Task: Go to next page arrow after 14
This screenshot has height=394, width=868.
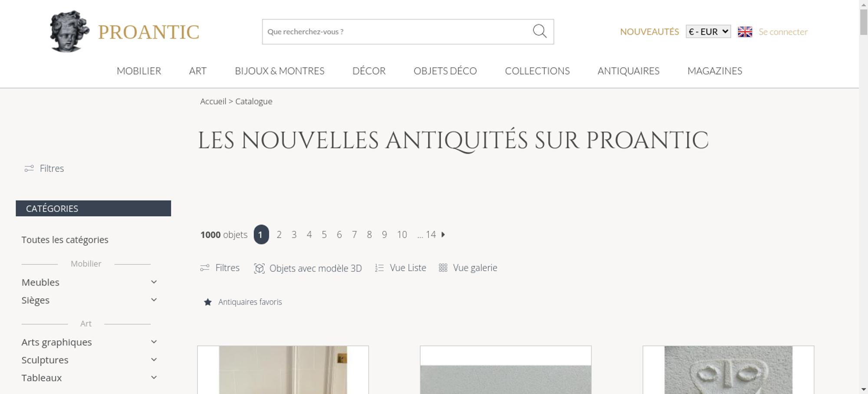Action: (x=443, y=234)
